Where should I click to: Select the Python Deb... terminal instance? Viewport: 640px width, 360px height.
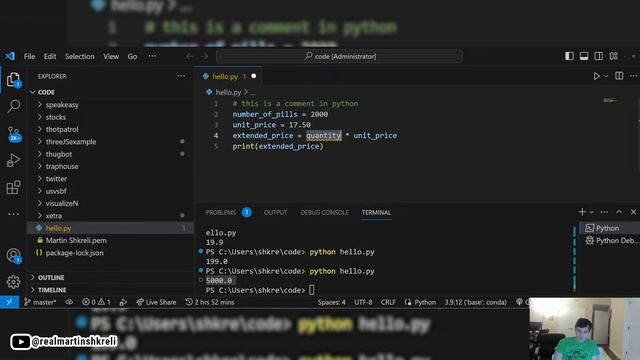[x=611, y=241]
